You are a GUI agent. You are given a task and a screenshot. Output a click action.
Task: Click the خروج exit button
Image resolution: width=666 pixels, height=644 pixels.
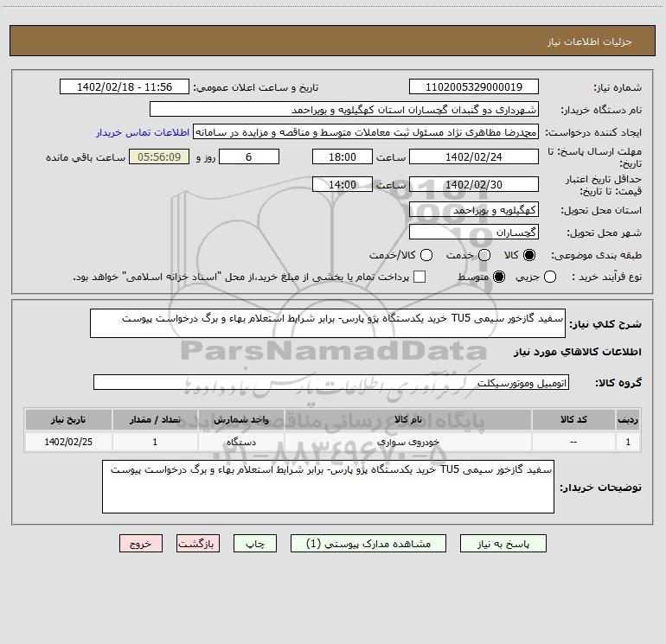pos(141,544)
